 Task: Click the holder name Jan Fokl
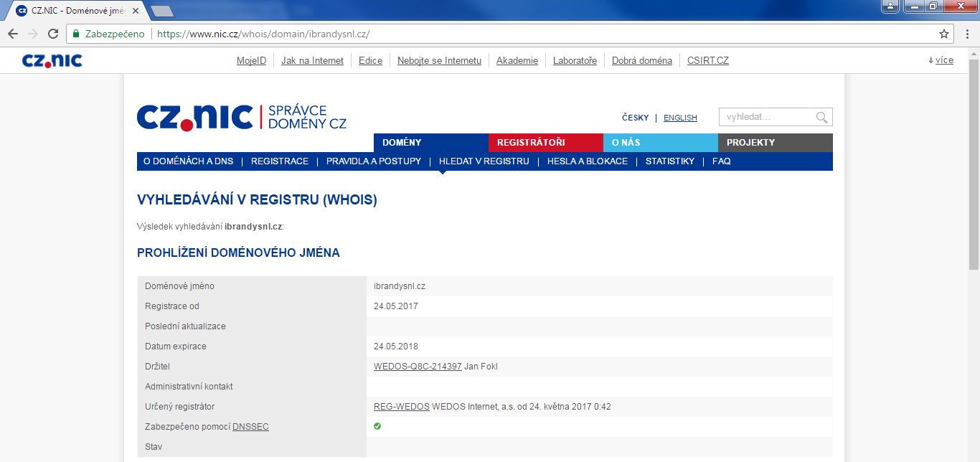coord(481,367)
